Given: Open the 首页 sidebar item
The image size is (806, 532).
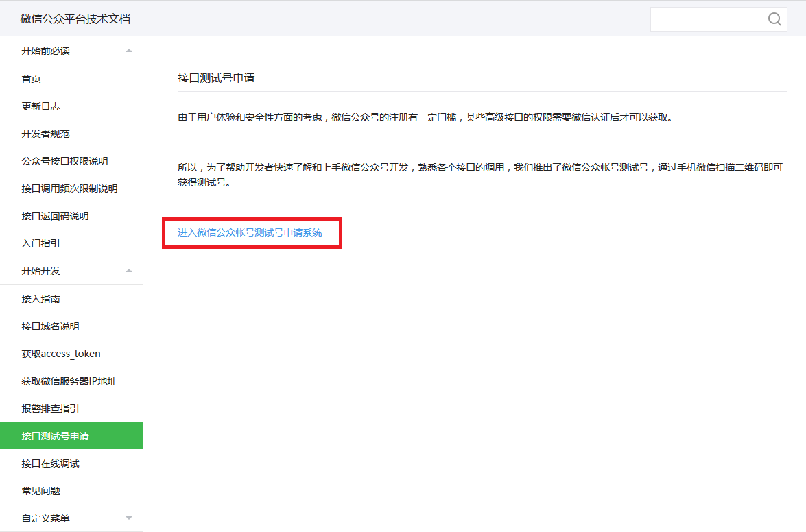Looking at the screenshot, I should (x=71, y=79).
